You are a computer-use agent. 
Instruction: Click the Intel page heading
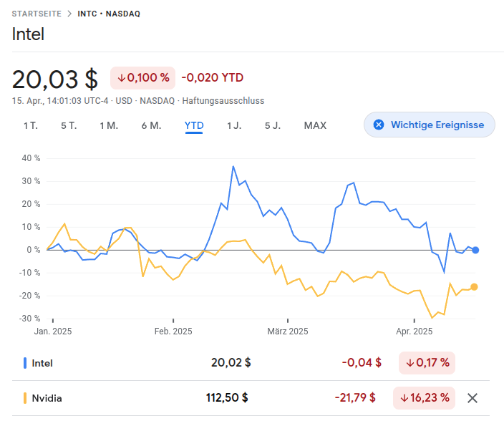tap(28, 34)
